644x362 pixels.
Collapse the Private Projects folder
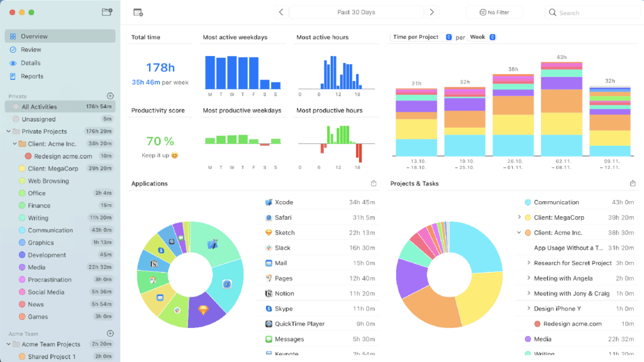[x=9, y=131]
